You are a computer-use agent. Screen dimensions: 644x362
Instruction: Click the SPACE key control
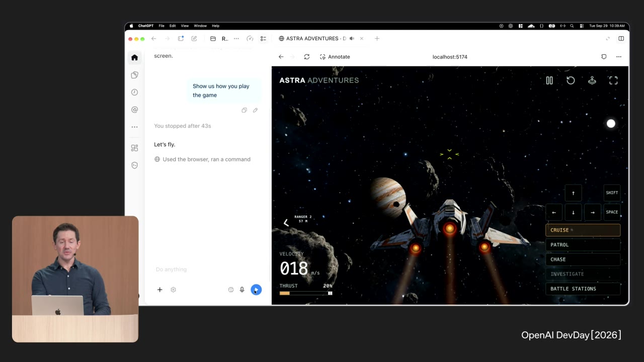point(612,212)
